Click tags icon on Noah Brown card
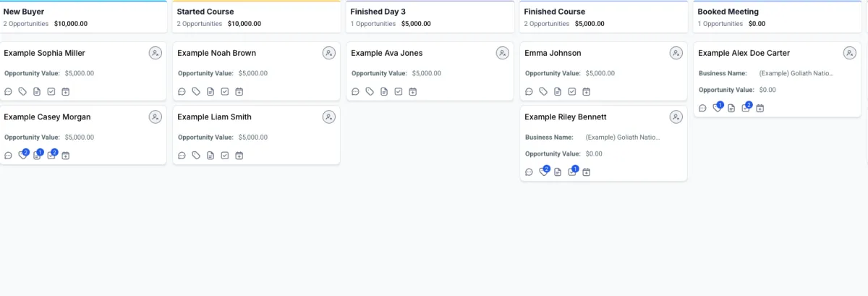This screenshot has height=296, width=868. click(x=196, y=92)
